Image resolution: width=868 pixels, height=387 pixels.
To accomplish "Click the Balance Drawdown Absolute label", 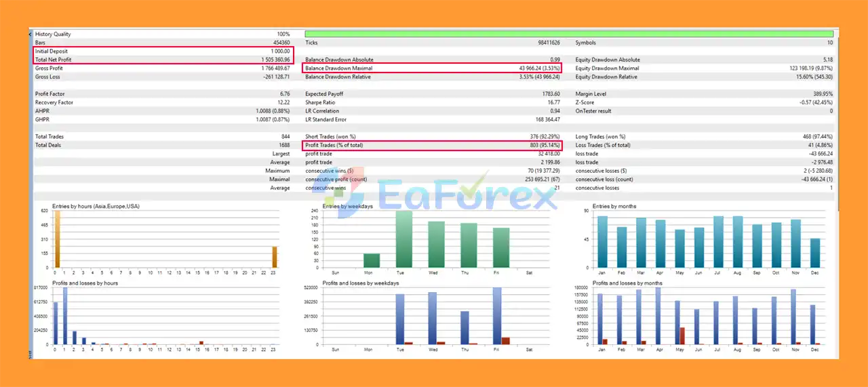I will [339, 60].
